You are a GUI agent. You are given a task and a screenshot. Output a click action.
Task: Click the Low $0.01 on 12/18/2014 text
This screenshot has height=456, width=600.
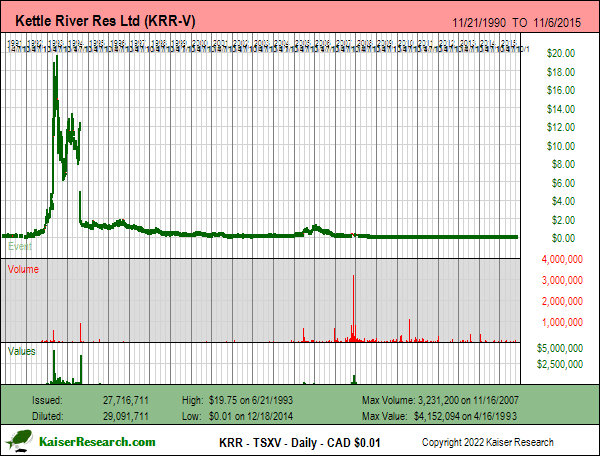click(237, 416)
